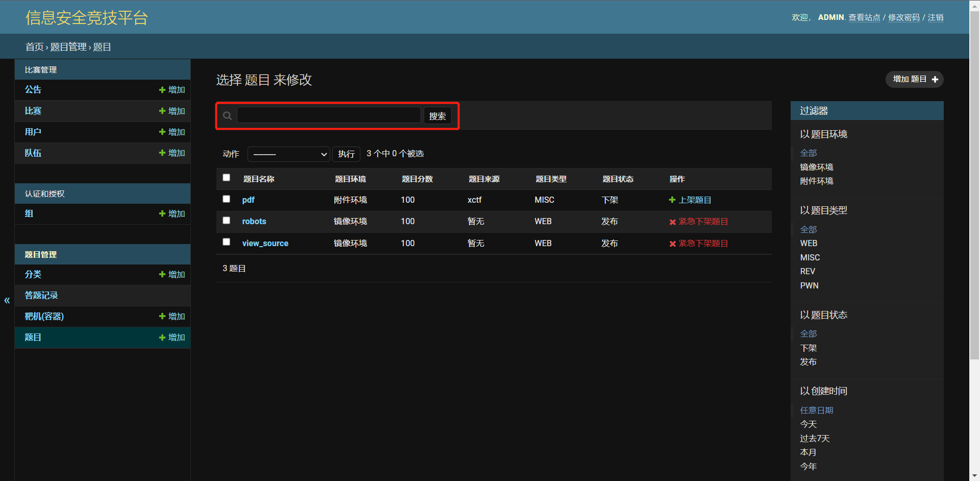Image resolution: width=980 pixels, height=481 pixels.
Task: Filter challenge type by MISC
Action: click(x=810, y=257)
